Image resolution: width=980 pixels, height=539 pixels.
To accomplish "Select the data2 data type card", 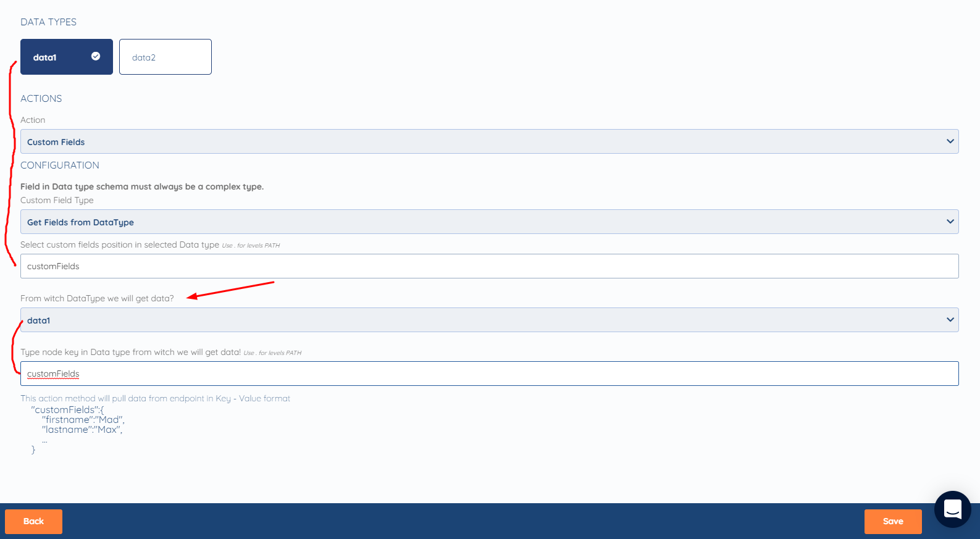I will click(165, 57).
